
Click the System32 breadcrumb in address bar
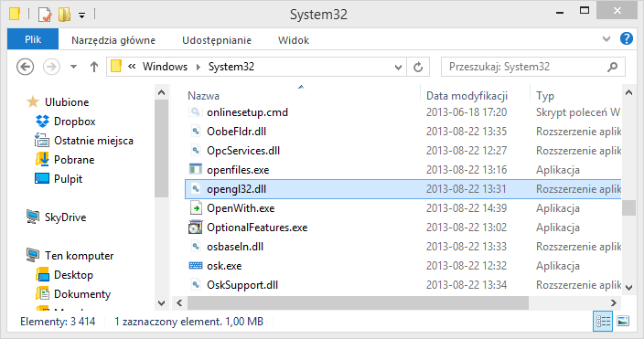(231, 67)
